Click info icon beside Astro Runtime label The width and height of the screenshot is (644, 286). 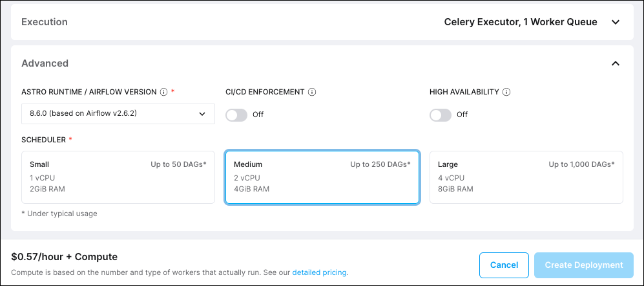(x=163, y=92)
